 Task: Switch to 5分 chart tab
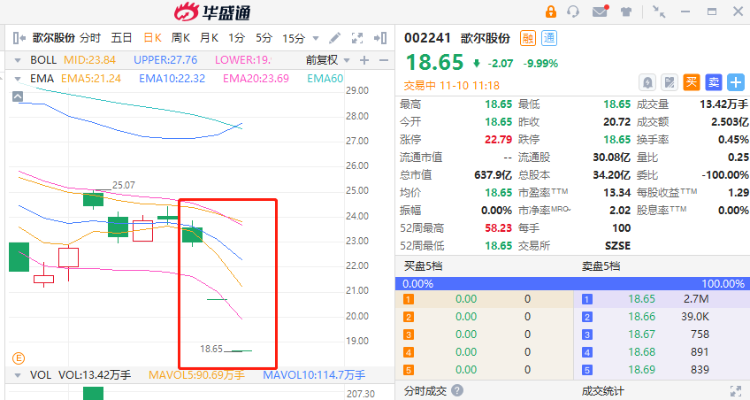[x=264, y=38]
